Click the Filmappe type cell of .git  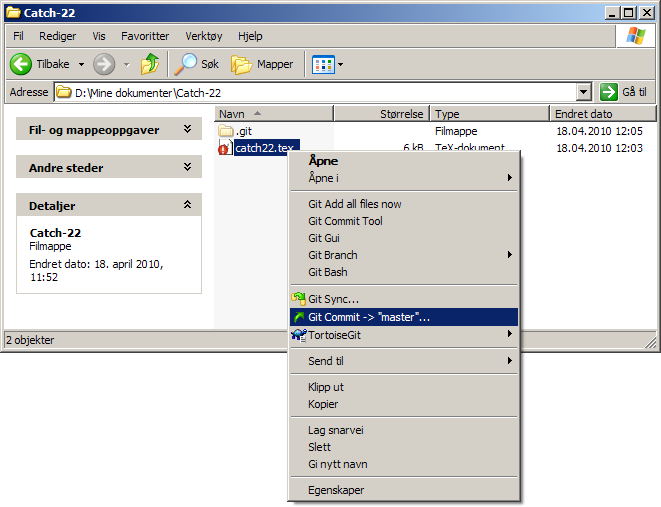456,131
